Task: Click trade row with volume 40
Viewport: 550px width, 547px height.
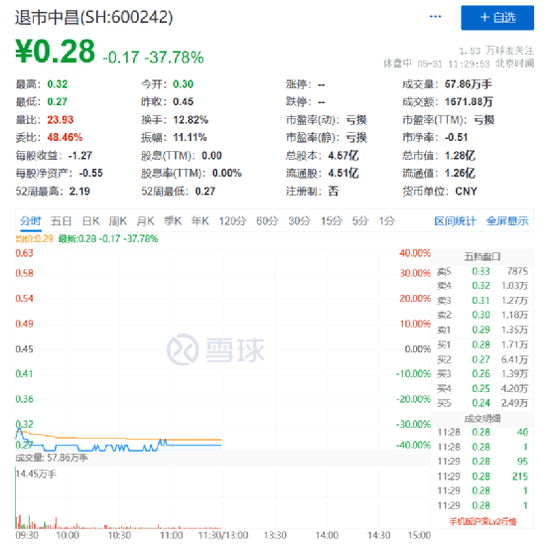Action: [x=482, y=432]
